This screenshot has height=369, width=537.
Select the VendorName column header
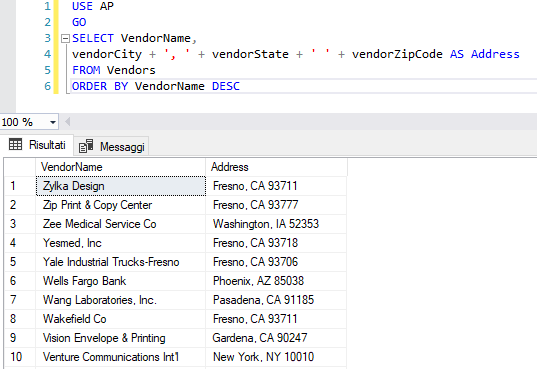pyautogui.click(x=121, y=167)
